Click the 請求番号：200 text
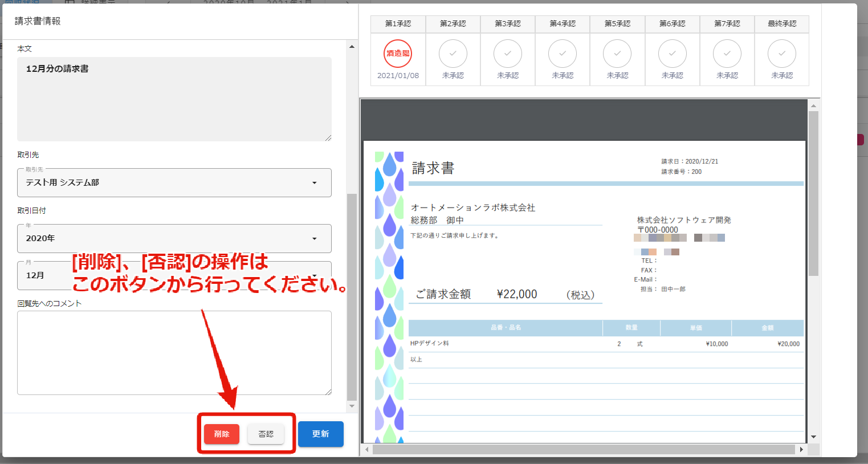 coord(682,172)
